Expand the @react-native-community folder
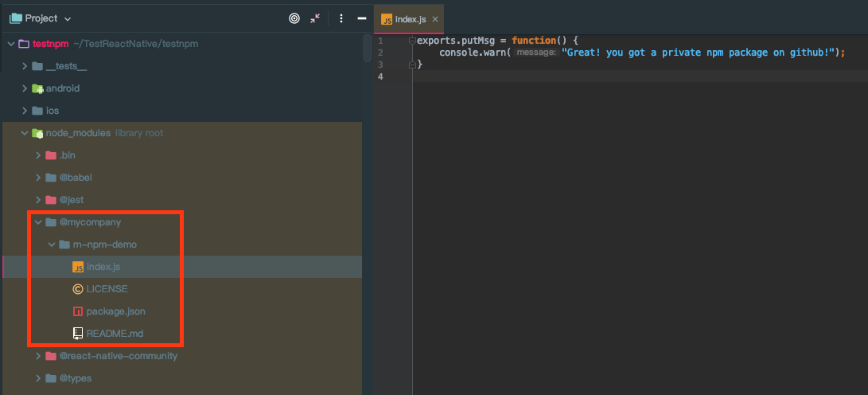 [x=38, y=356]
